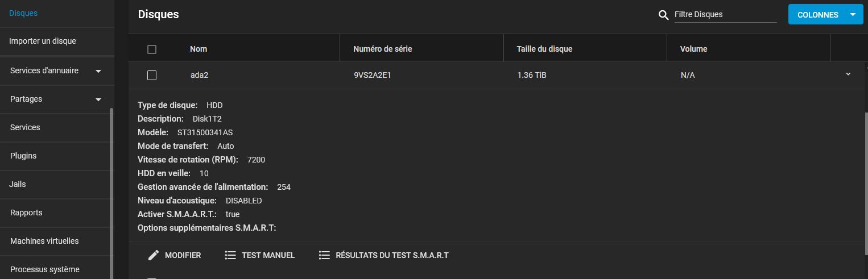The height and width of the screenshot is (279, 868).
Task: Click the search magnifier icon
Action: pos(663,15)
